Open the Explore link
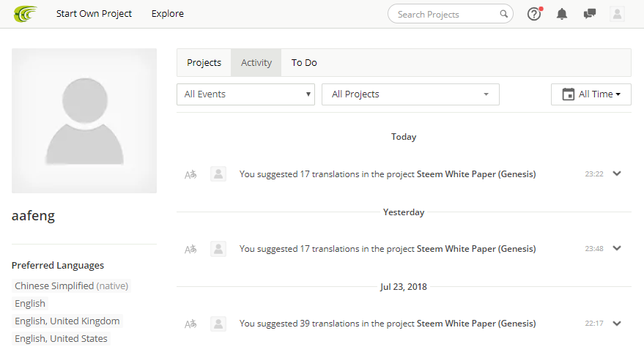Screen dimensions: 644x347 pyautogui.click(x=168, y=13)
